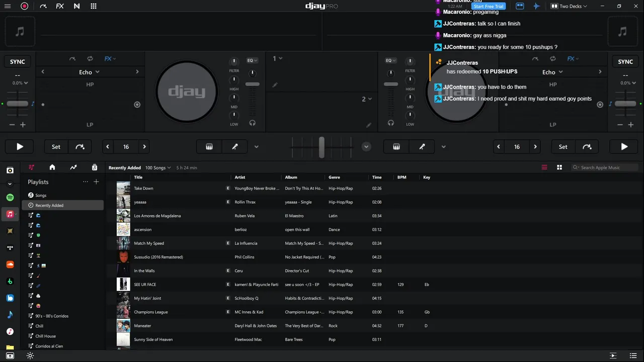This screenshot has width=644, height=362.
Task: Open playlists more options ellipsis
Action: coord(86,182)
